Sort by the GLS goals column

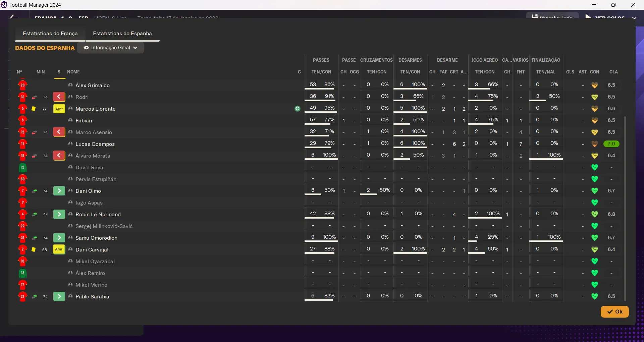(570, 72)
